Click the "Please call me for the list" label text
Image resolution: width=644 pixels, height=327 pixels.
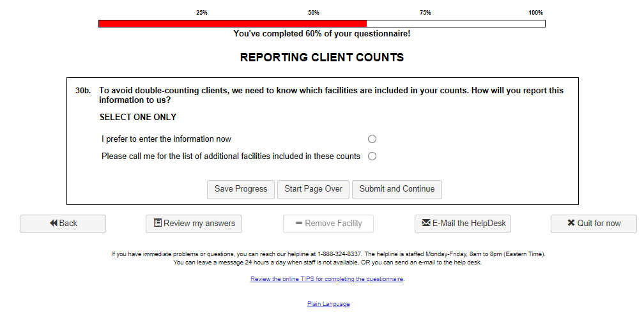tap(231, 156)
